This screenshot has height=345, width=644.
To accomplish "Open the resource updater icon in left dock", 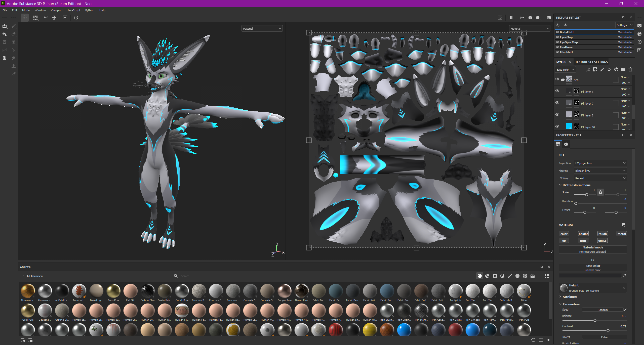I will pos(5,58).
